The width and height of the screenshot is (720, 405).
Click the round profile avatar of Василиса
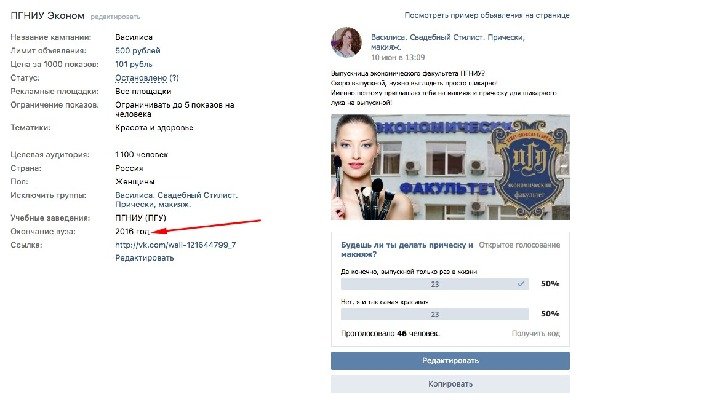pos(346,42)
